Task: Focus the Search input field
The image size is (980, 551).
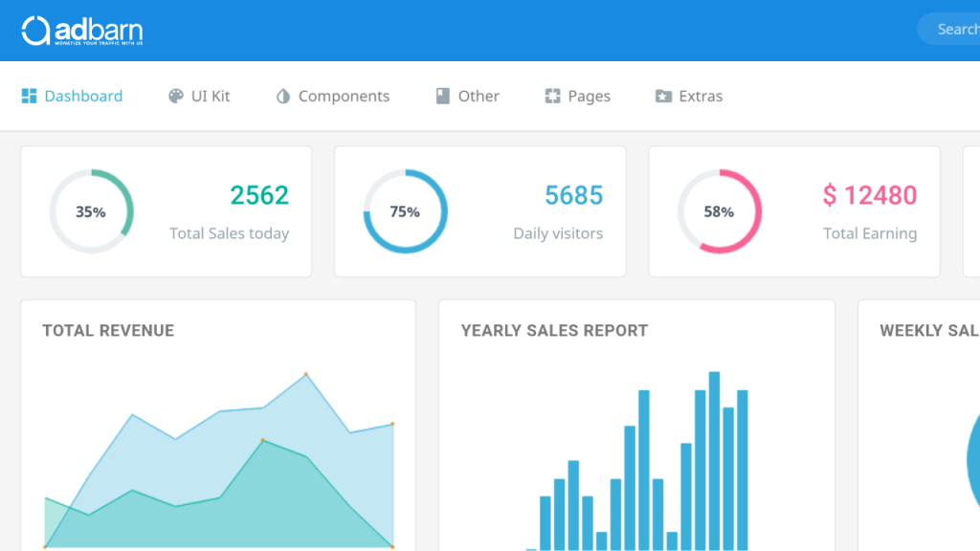Action: 948,29
